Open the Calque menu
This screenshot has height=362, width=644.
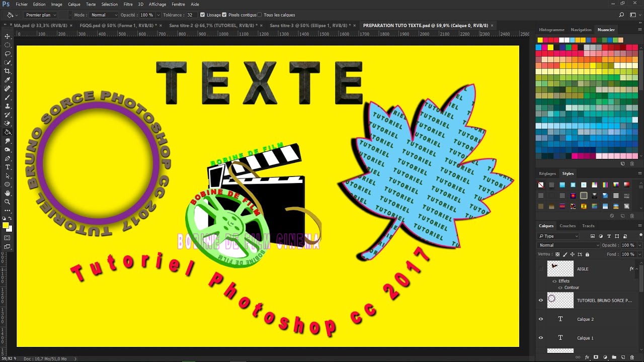click(74, 4)
